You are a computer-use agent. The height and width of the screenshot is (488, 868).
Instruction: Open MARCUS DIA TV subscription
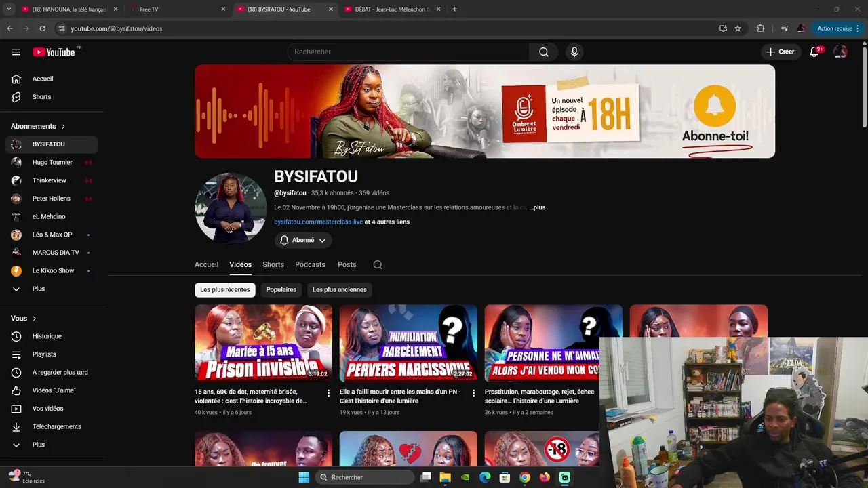pos(52,253)
